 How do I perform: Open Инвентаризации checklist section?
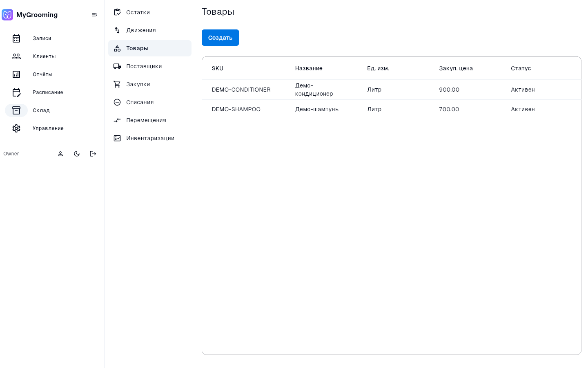[150, 138]
